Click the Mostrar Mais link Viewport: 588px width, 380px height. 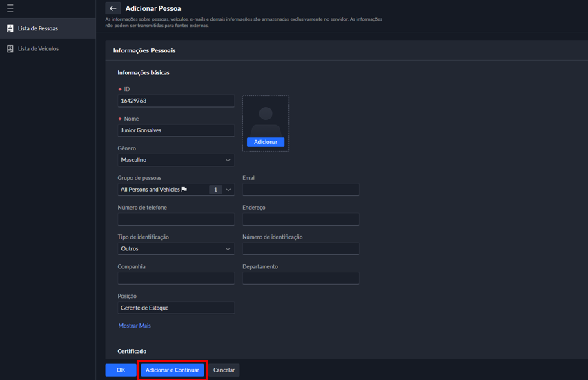pos(135,326)
